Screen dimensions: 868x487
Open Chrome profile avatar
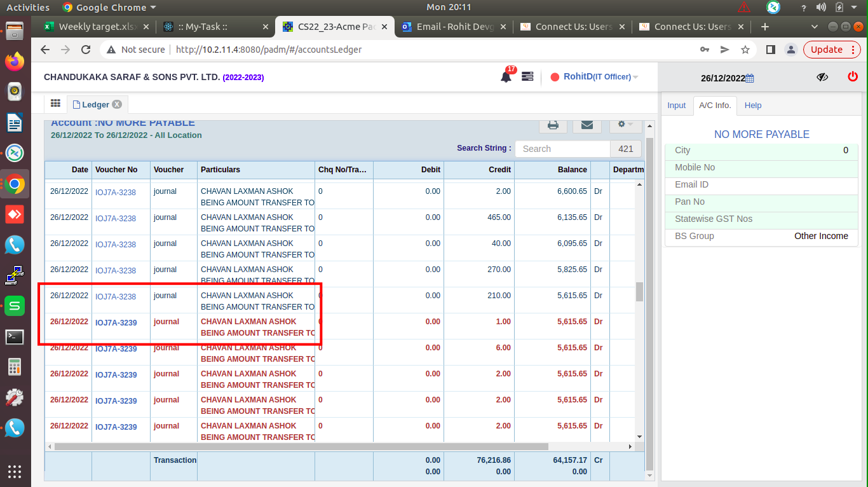(790, 50)
